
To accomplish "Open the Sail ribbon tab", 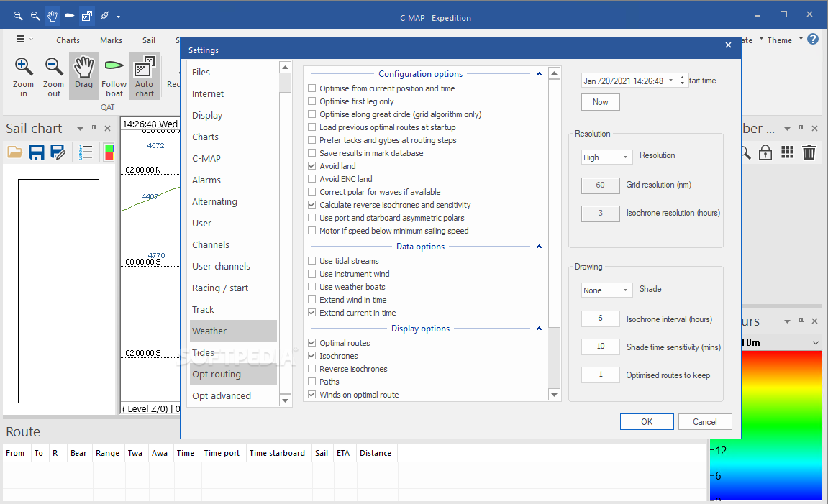I will 149,40.
